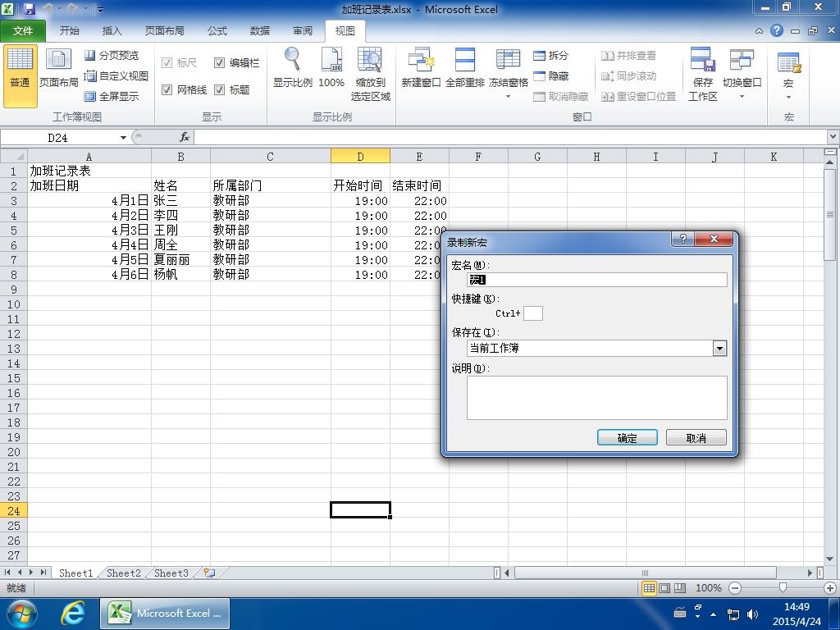Switch to Sheet3 tab

(171, 573)
